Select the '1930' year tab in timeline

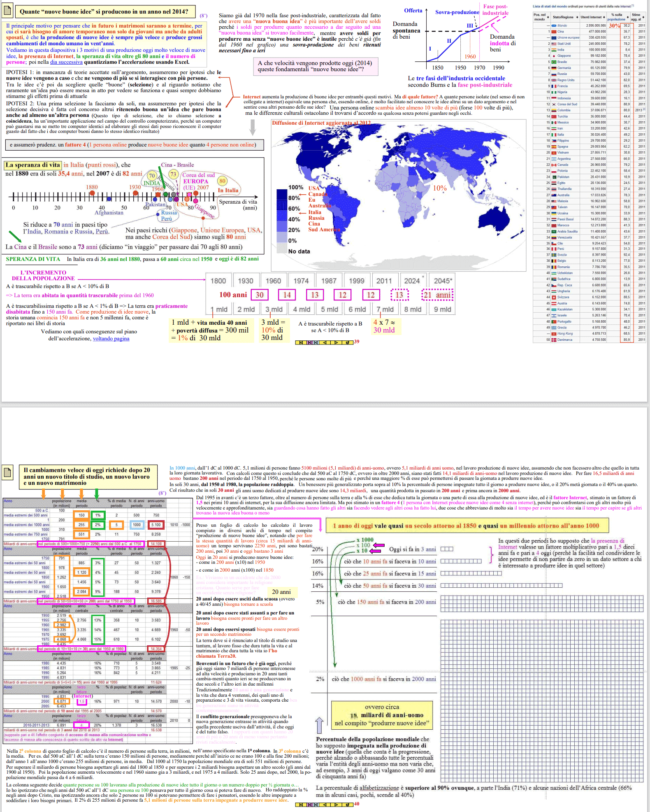246,281
